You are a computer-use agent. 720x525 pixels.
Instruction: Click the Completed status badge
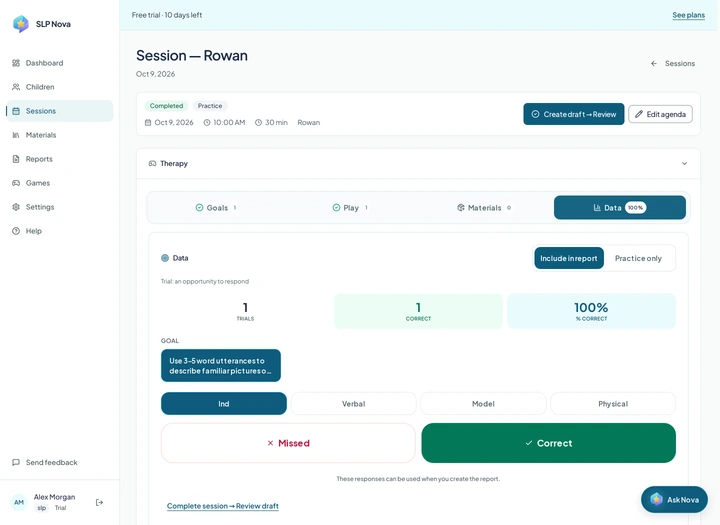coord(166,106)
